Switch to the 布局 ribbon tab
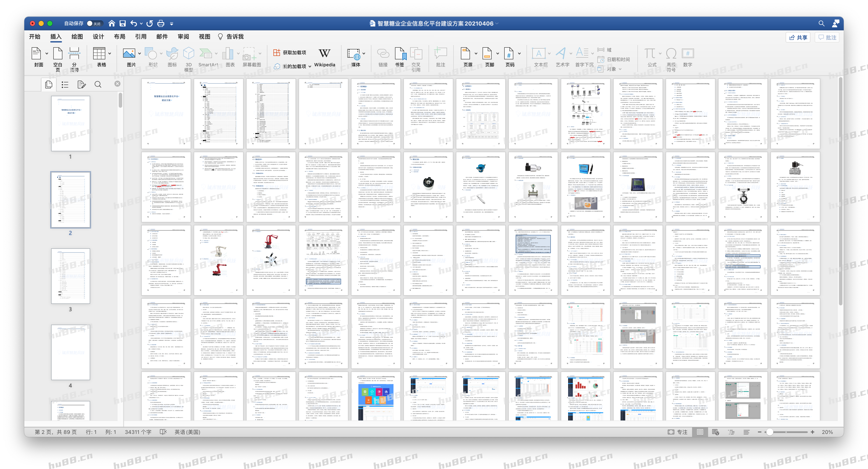Image resolution: width=868 pixels, height=469 pixels. (119, 37)
